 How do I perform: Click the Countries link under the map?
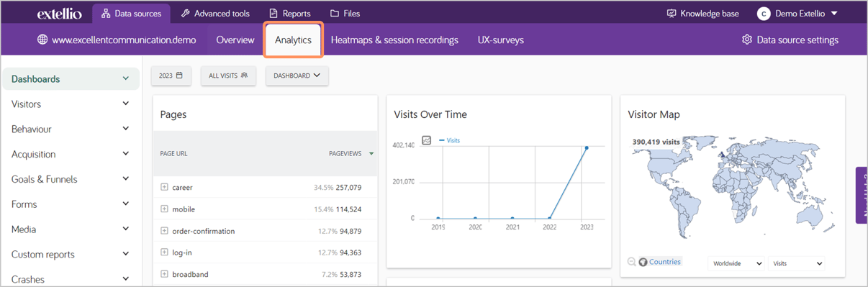(x=664, y=262)
